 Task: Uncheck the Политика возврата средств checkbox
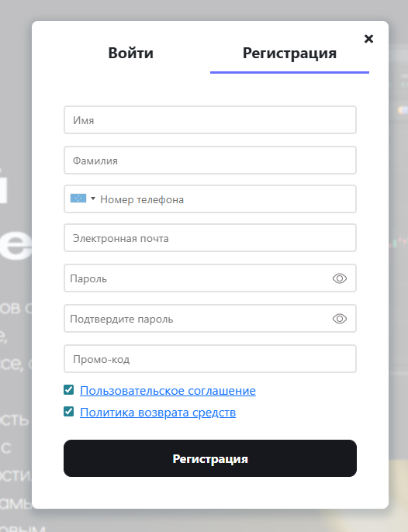tap(68, 412)
